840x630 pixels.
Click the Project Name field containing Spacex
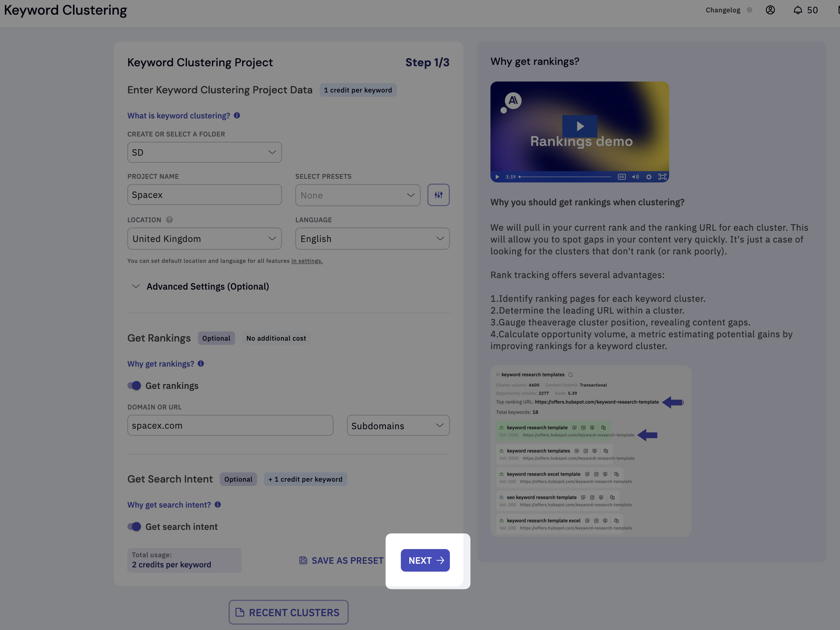coord(204,195)
